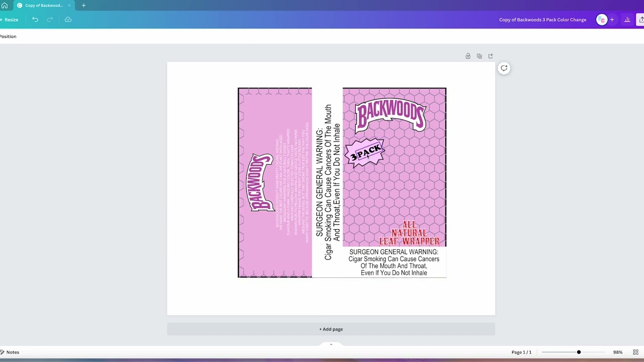Open the Notes panel

[10, 352]
